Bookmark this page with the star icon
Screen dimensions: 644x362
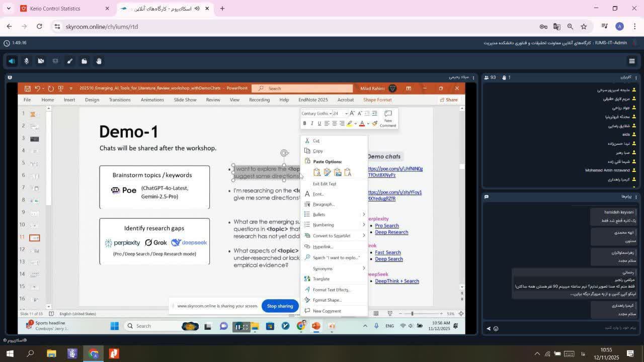pos(584,27)
